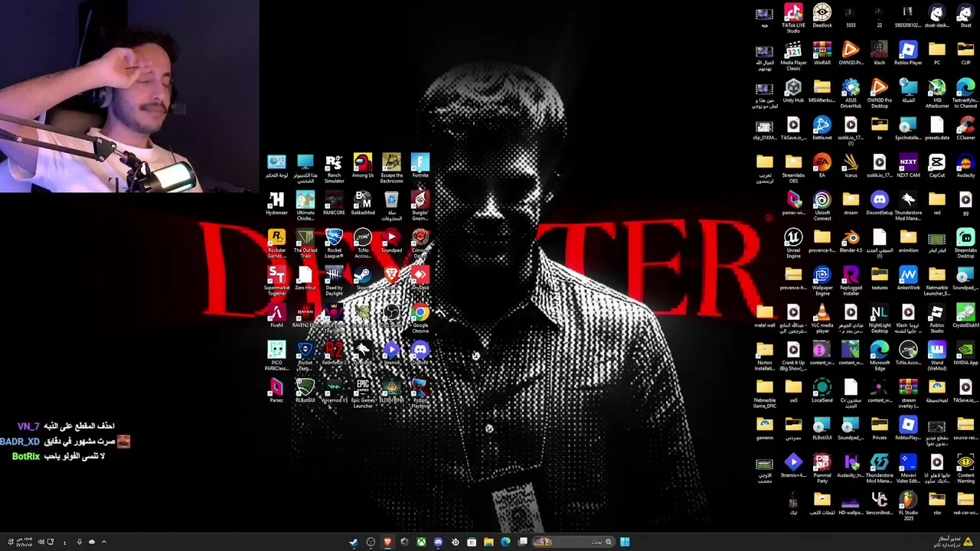This screenshot has width=980, height=551.
Task: Open Voicemod V3 shortcut
Action: tap(334, 392)
